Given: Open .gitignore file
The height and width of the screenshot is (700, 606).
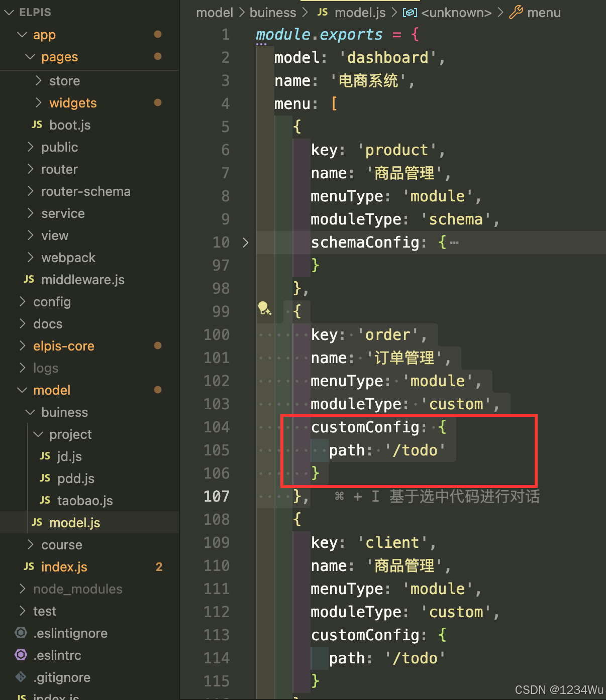Looking at the screenshot, I should click(x=62, y=677).
